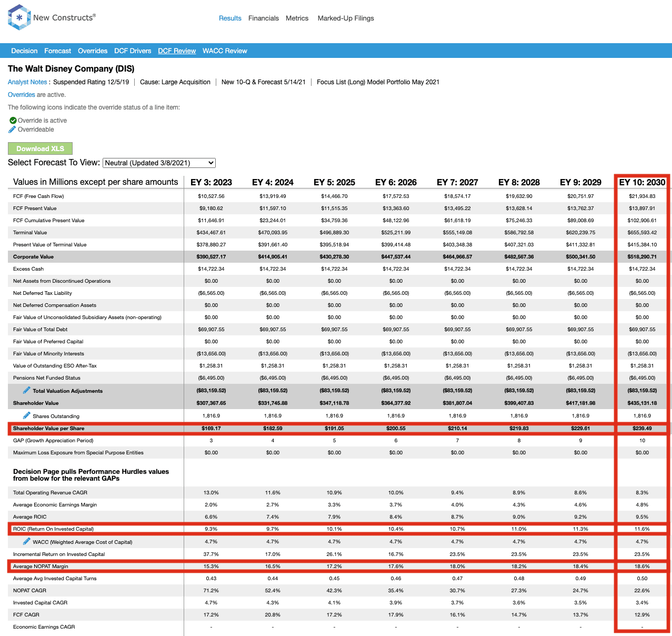Viewport: 672px width, 636px height.
Task: Open the Results tab
Action: [x=230, y=18]
